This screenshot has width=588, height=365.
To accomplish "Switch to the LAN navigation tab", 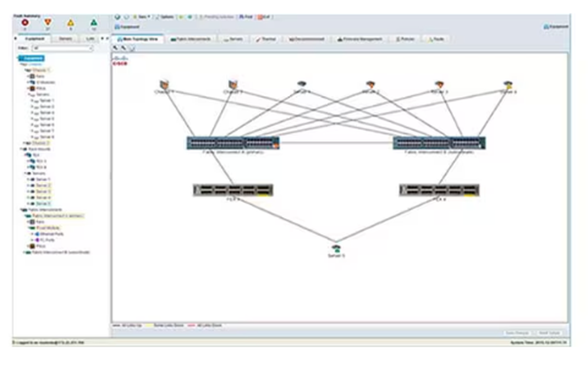I will pyautogui.click(x=91, y=39).
